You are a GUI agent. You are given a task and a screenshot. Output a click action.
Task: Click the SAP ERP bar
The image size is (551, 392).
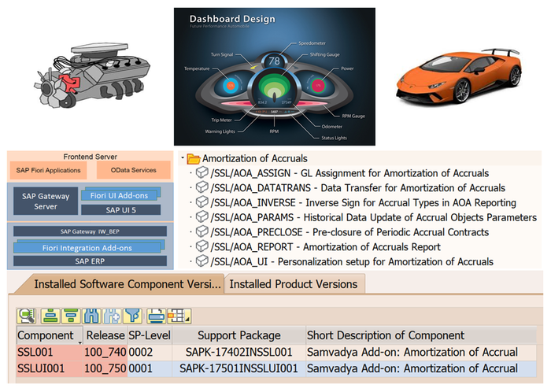coord(90,261)
